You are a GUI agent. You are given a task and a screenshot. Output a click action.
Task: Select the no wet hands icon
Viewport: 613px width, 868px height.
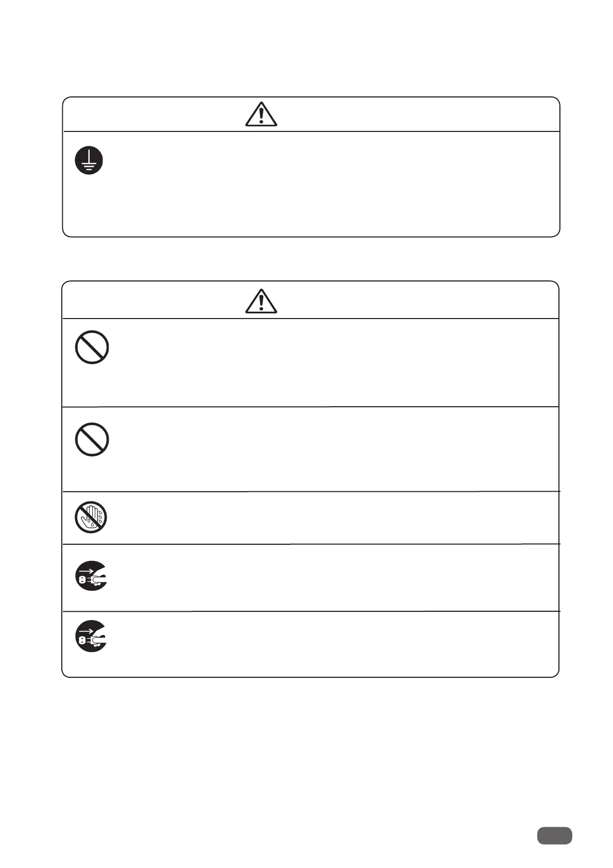pos(91,517)
